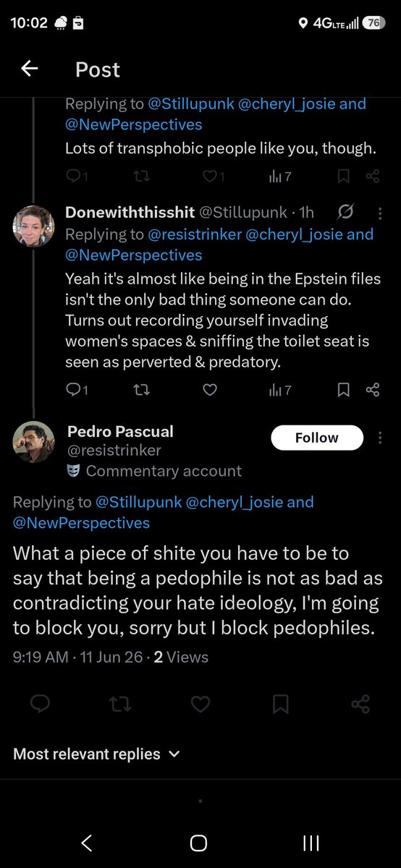Open @NewPerspectives mention in main post
The height and width of the screenshot is (868, 401).
(81, 522)
